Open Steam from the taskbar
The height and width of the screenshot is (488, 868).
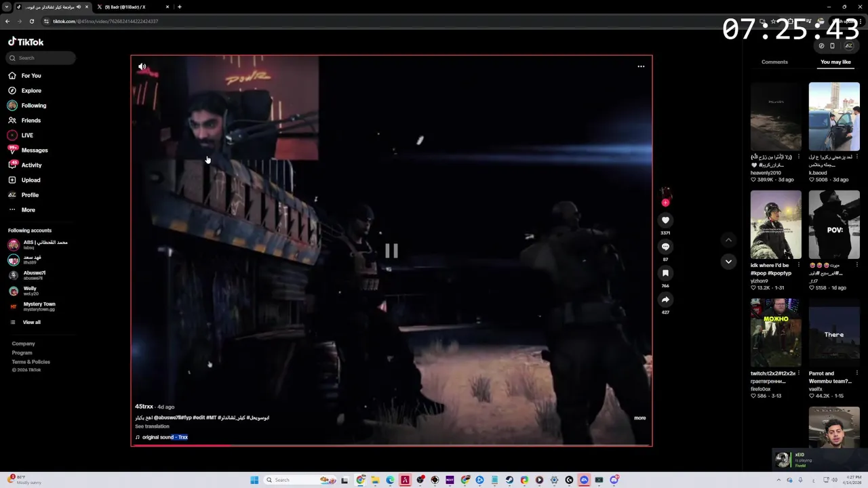pyautogui.click(x=509, y=480)
